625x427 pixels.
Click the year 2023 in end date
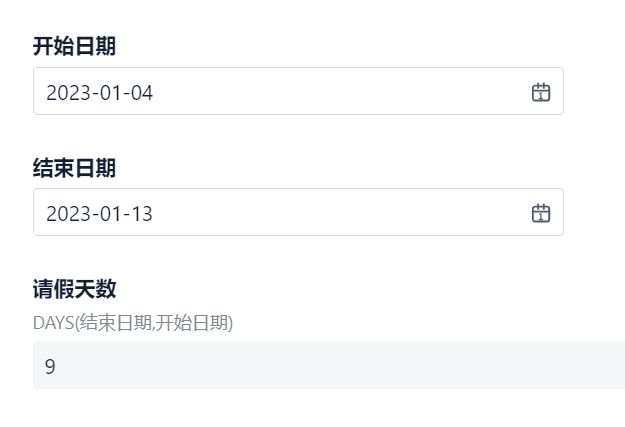click(69, 214)
